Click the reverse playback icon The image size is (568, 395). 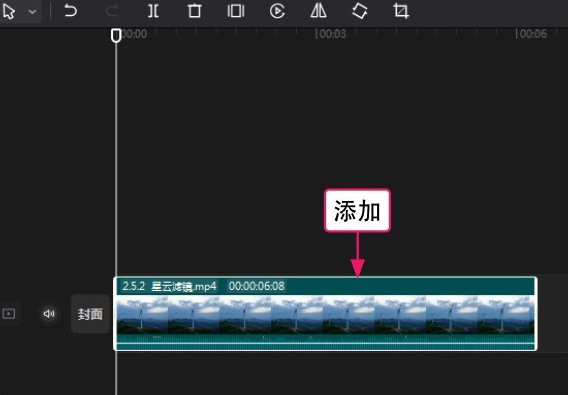(277, 11)
